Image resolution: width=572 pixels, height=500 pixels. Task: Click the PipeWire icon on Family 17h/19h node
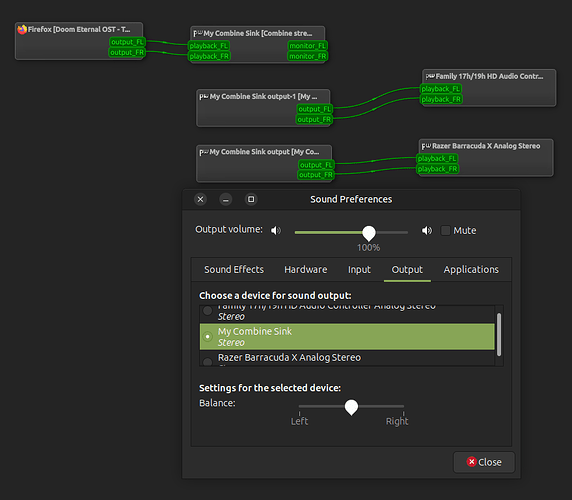pos(430,77)
